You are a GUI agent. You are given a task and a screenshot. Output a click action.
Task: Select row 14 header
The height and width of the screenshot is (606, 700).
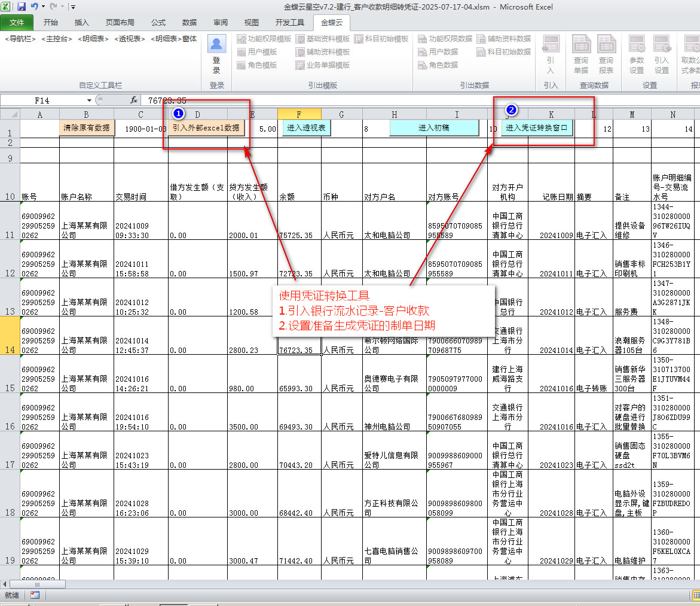coord(10,336)
